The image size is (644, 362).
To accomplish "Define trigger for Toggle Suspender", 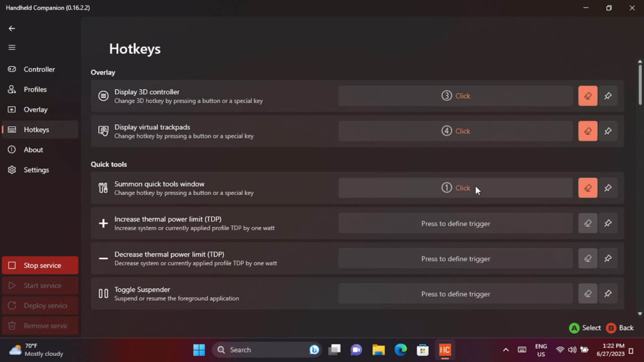I will tap(455, 294).
